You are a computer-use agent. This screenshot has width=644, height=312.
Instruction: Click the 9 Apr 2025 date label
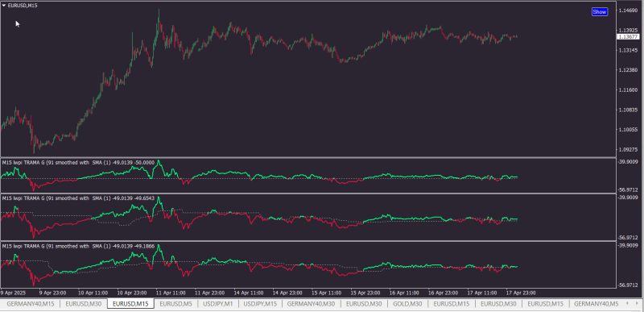point(14,293)
